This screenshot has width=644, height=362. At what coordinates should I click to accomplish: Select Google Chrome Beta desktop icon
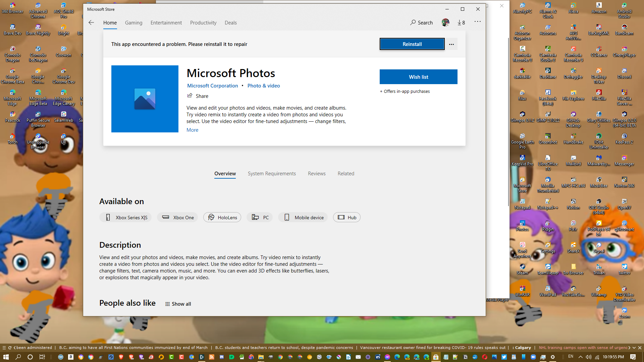(x=12, y=76)
